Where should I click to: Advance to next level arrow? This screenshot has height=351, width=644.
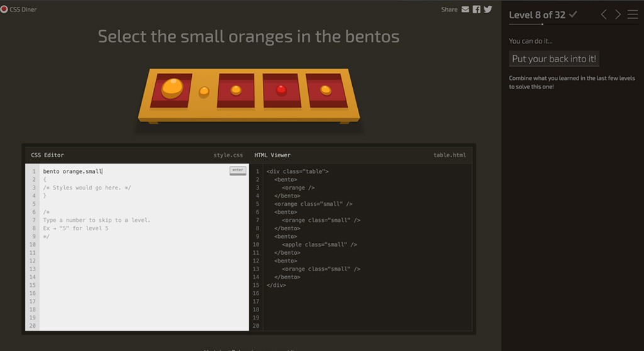coord(618,14)
